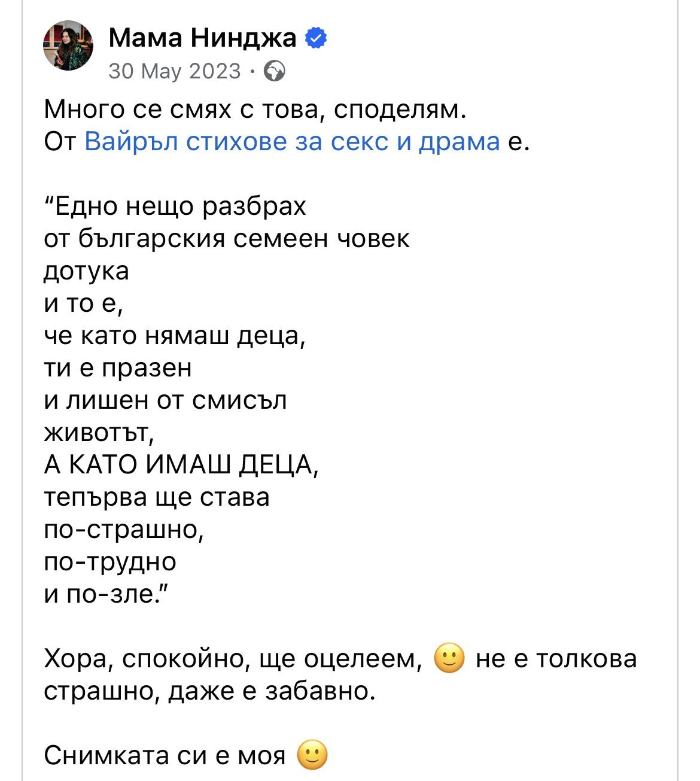This screenshot has width=700, height=781.
Task: Open the "Вайръл стихове за секс и драма" link
Action: pyautogui.click(x=292, y=142)
